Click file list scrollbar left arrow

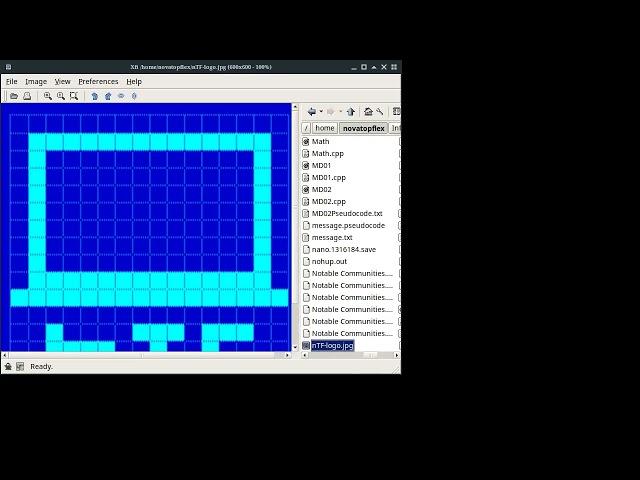[304, 356]
